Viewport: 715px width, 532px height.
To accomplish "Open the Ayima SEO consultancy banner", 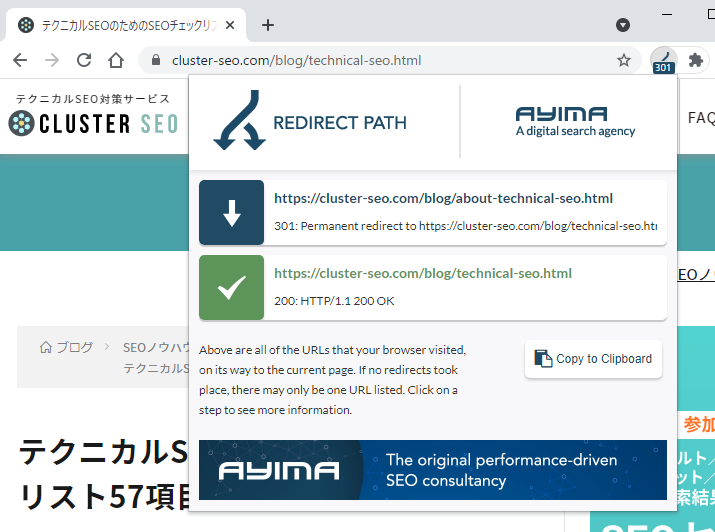I will (433, 470).
